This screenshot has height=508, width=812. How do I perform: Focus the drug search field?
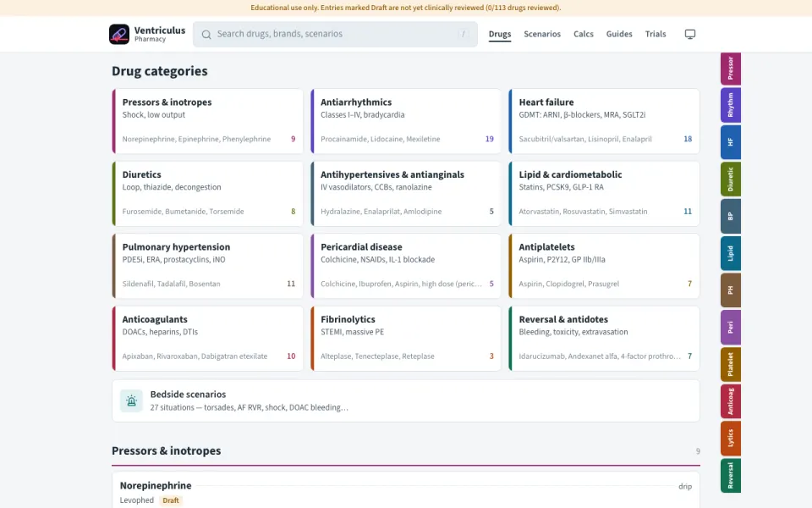(335, 34)
